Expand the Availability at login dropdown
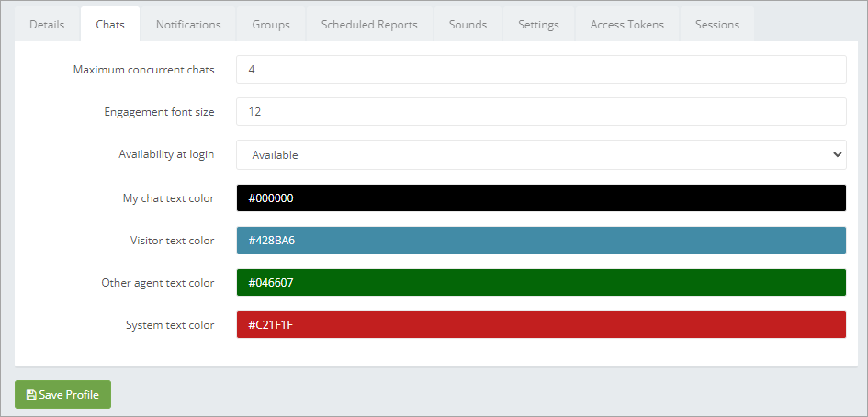Viewport: 868px width, 417px height. tap(541, 155)
